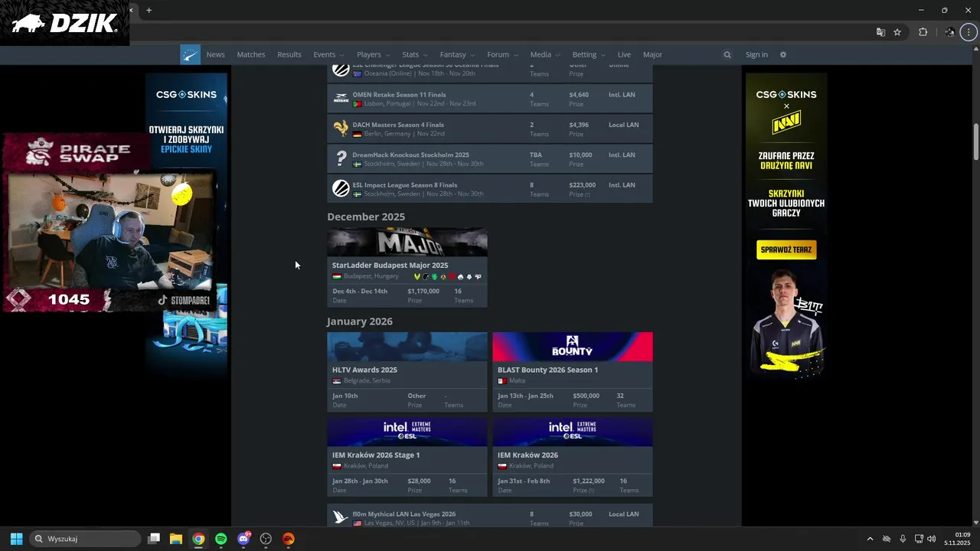Click the "$1,170,000" prize value
Image resolution: width=980 pixels, height=551 pixels.
pos(423,292)
